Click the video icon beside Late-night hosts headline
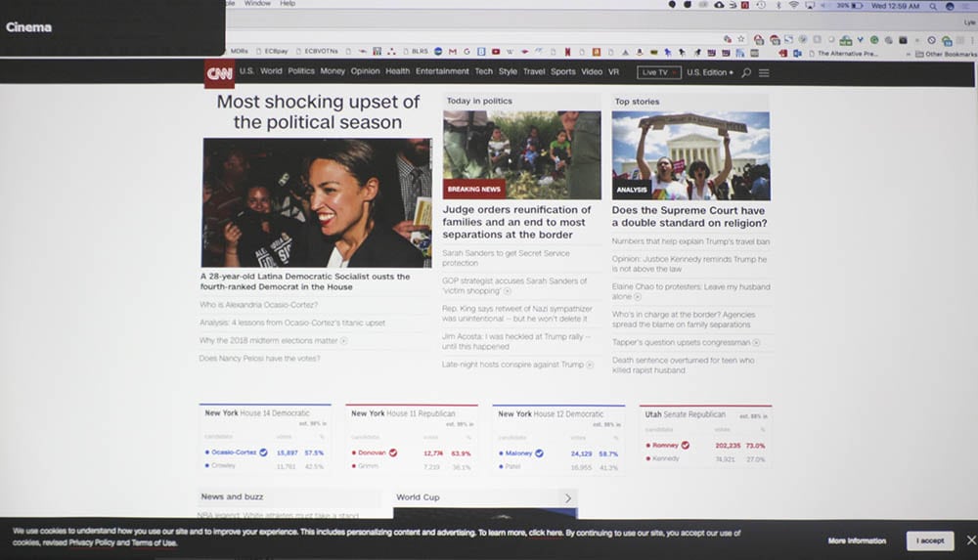 pyautogui.click(x=590, y=365)
